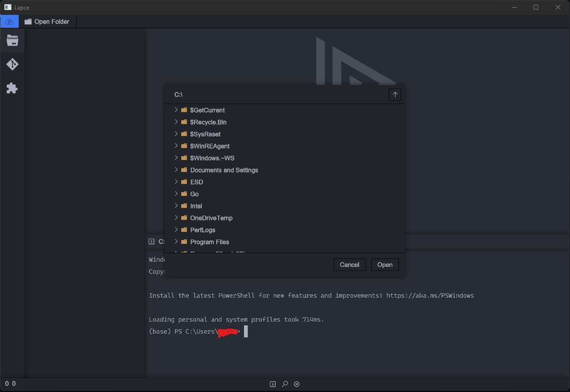The width and height of the screenshot is (570, 392).
Task: Toggle the terminal panel icon in status bar
Action: pos(272,384)
